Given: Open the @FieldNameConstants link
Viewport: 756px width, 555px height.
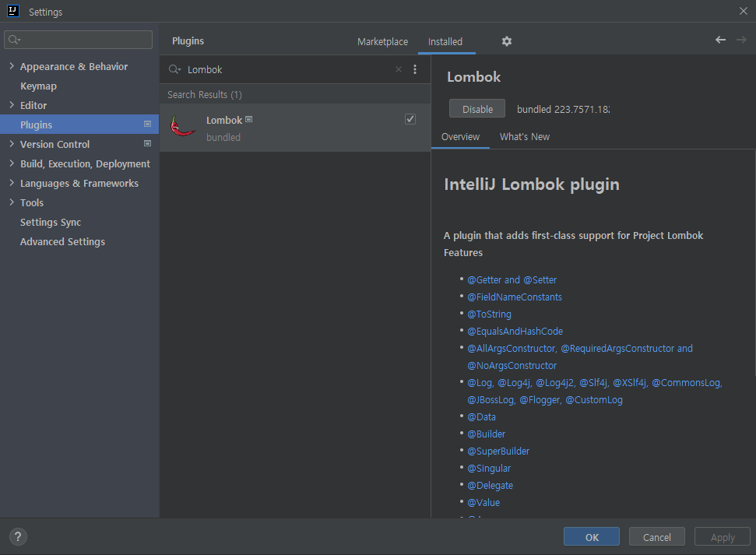Looking at the screenshot, I should pos(515,297).
